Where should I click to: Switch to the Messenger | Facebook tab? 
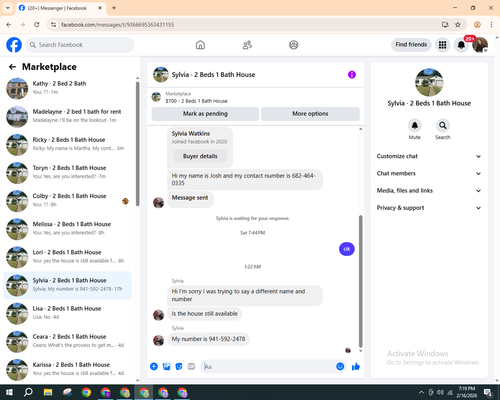(60, 8)
